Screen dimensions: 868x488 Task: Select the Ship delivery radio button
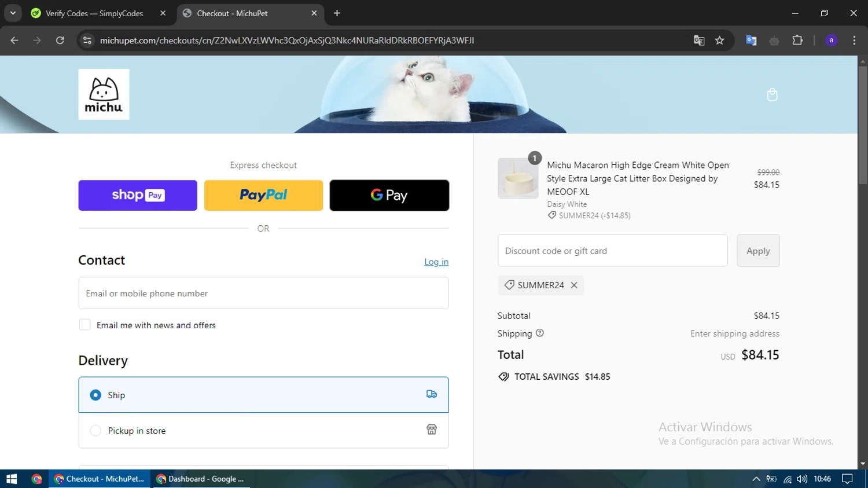point(95,395)
